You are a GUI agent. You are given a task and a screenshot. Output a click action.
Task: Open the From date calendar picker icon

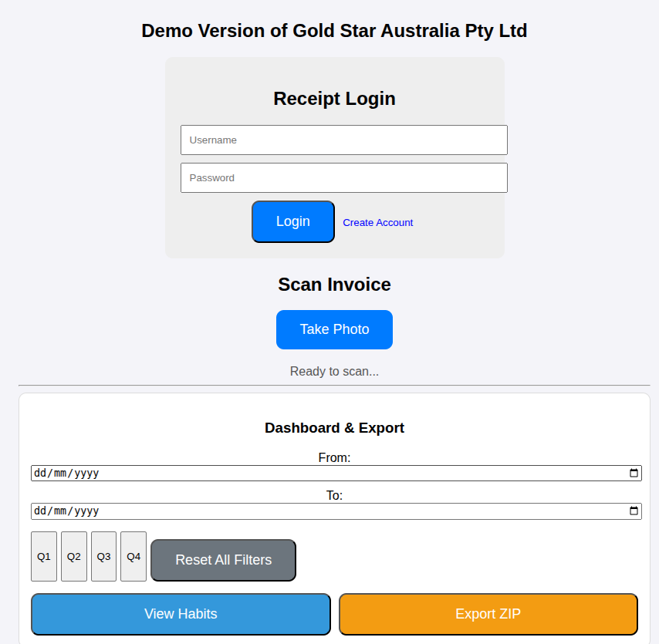click(x=634, y=474)
